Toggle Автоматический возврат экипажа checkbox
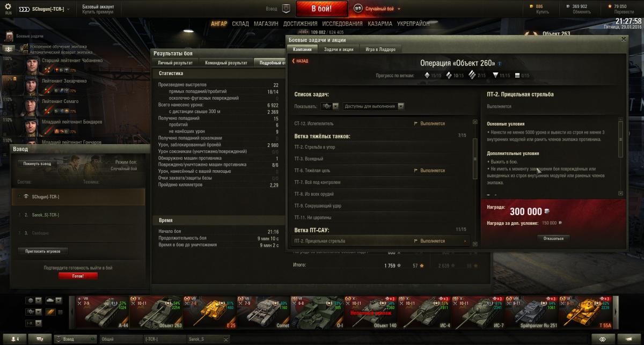Screen dimensions: 644x345 (x=26, y=52)
